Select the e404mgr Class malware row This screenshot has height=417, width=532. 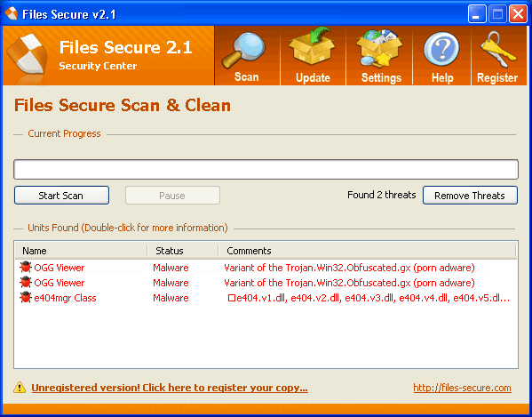(266, 298)
